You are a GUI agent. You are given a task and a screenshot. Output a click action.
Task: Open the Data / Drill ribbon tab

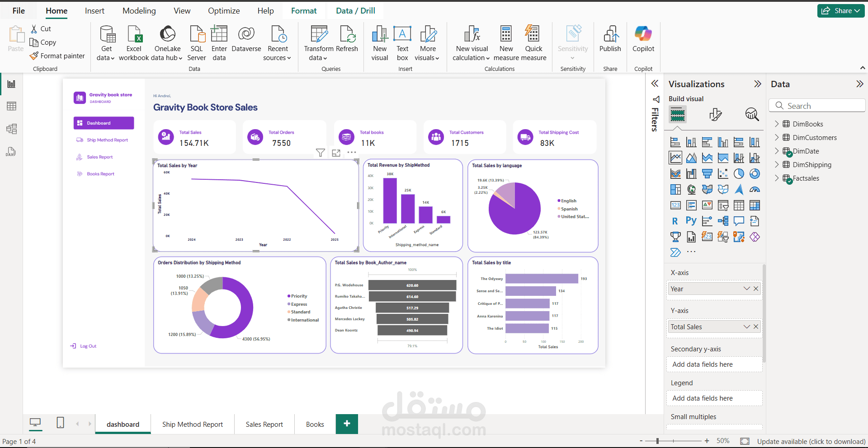(x=355, y=11)
